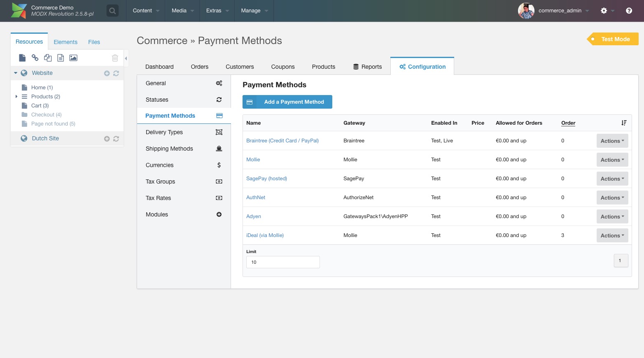
Task: Open the Extras menu dropdown
Action: point(217,11)
